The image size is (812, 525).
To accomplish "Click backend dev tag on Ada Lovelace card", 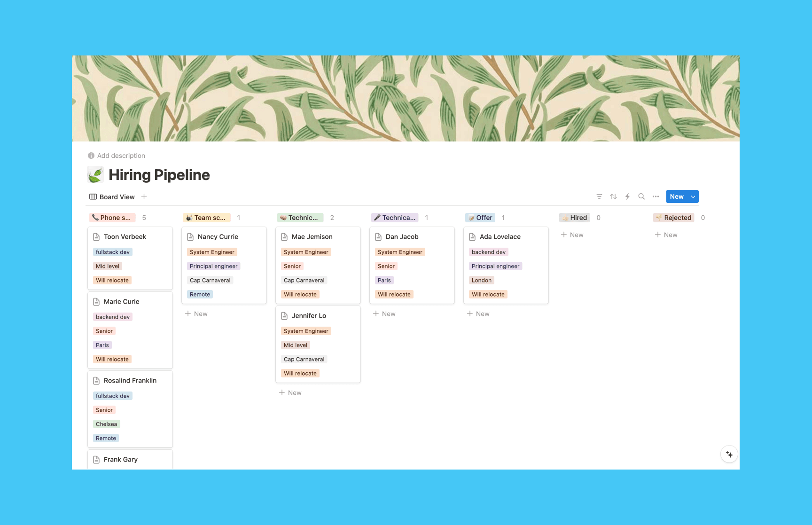I will point(489,252).
